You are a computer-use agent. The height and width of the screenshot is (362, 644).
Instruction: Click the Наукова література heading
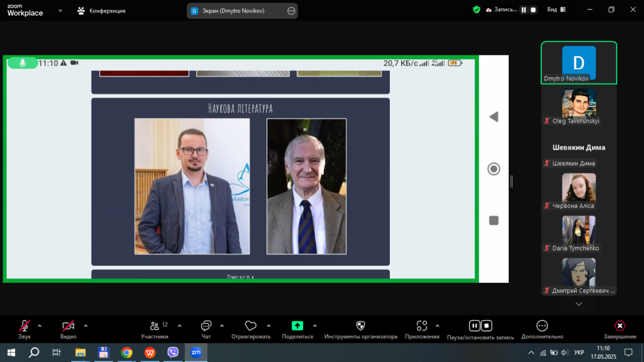pyautogui.click(x=240, y=108)
